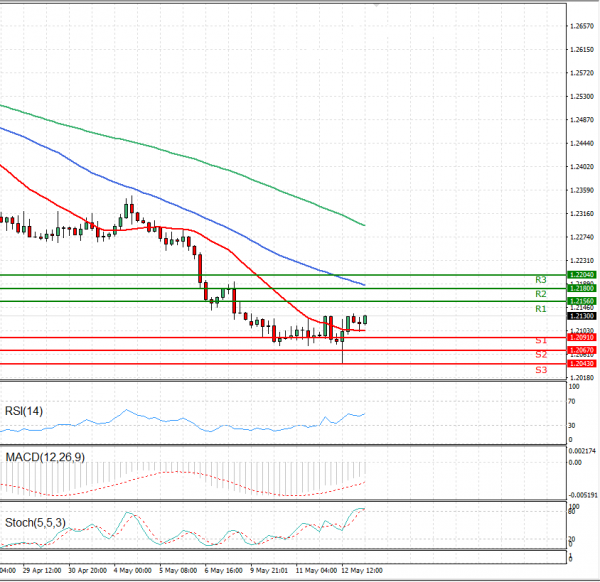
Task: Select the R3 resistance label
Action: [x=541, y=280]
